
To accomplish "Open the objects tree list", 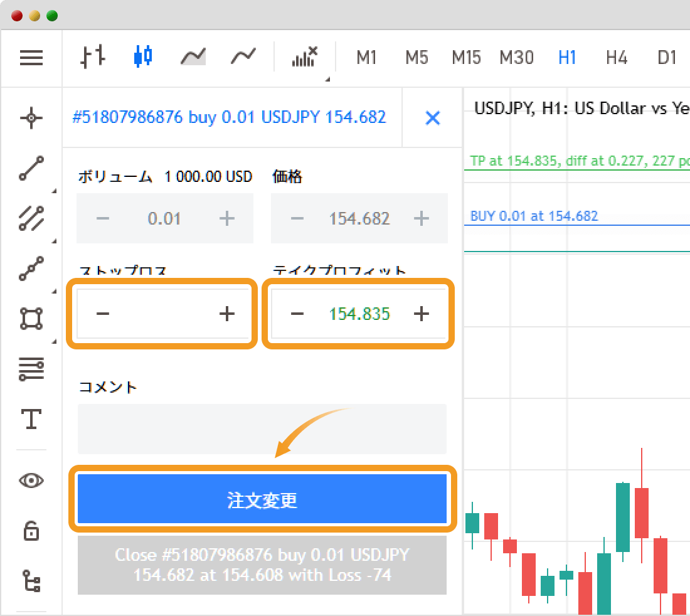I will point(31,581).
